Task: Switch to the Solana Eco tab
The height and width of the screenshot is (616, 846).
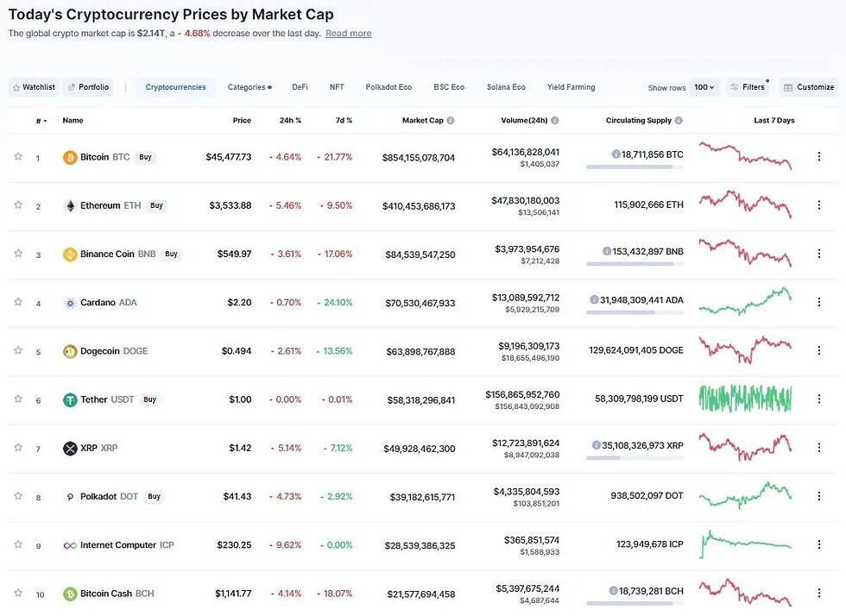Action: (x=506, y=87)
